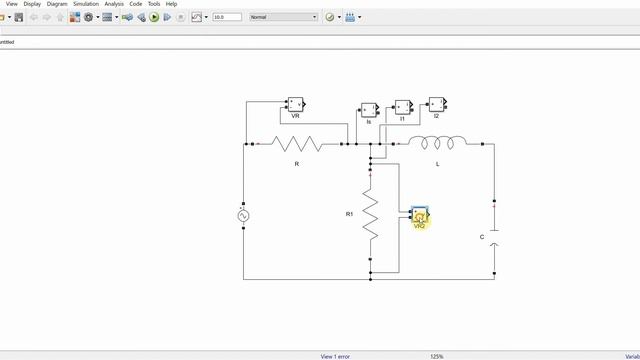The height and width of the screenshot is (360, 640).
Task: Click the Step Forward button
Action: (167, 17)
